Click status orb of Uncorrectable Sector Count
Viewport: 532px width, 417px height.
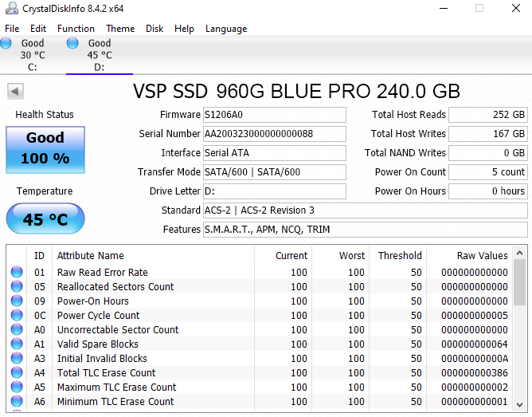(x=17, y=329)
